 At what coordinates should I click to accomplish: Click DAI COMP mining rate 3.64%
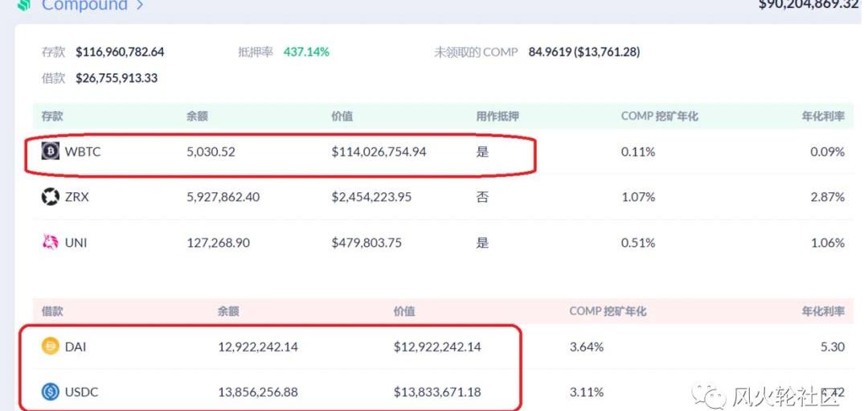586,347
